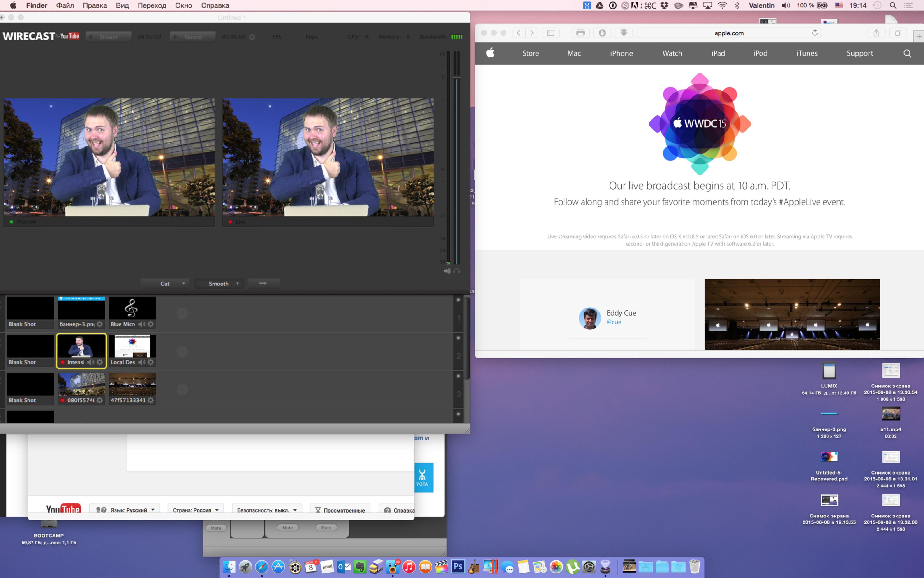Toggle visibility dot of layer 3
This screenshot has width=924, height=578.
coord(458,376)
